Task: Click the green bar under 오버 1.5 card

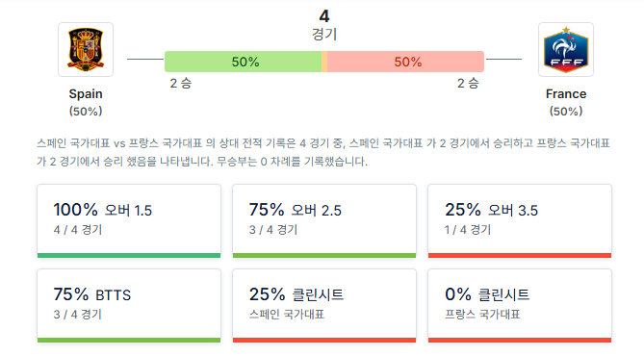Action: [129, 255]
